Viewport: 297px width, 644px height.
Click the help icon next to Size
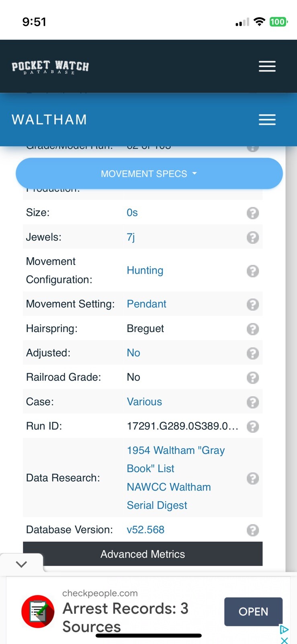pos(252,213)
